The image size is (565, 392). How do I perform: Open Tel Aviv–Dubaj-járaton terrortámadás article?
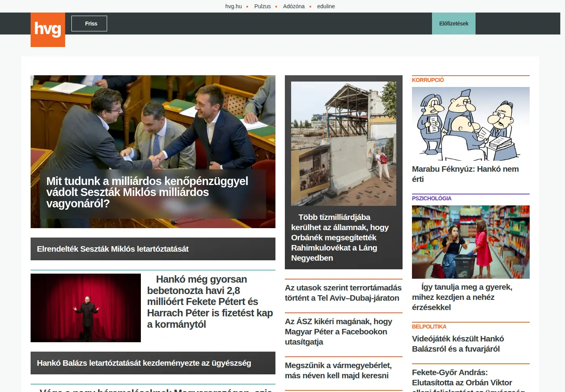click(343, 293)
